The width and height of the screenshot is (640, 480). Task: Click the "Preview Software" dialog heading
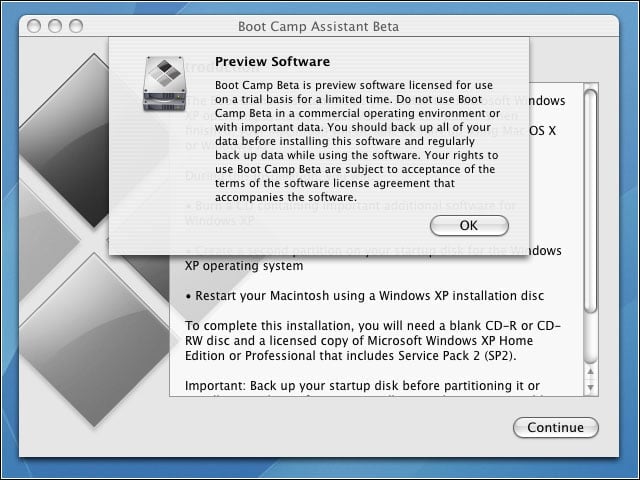[x=272, y=62]
